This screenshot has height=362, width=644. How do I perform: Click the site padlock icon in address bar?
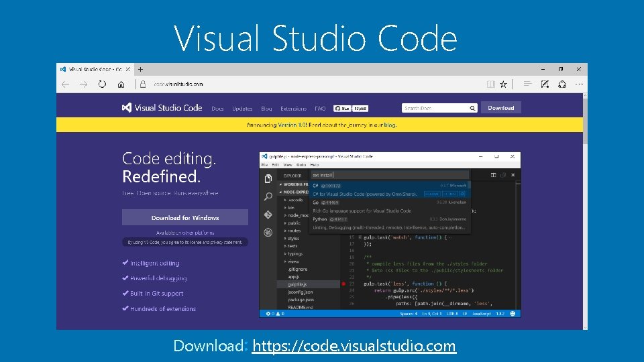(143, 84)
